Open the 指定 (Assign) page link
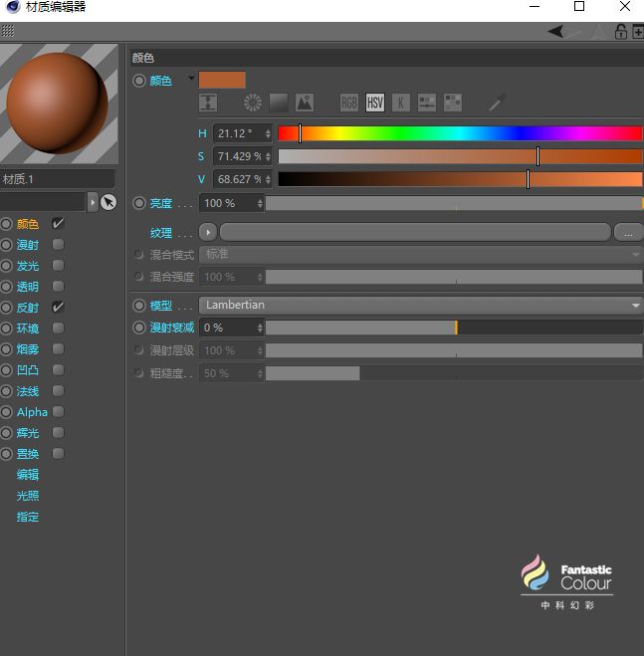This screenshot has width=644, height=656. [28, 517]
